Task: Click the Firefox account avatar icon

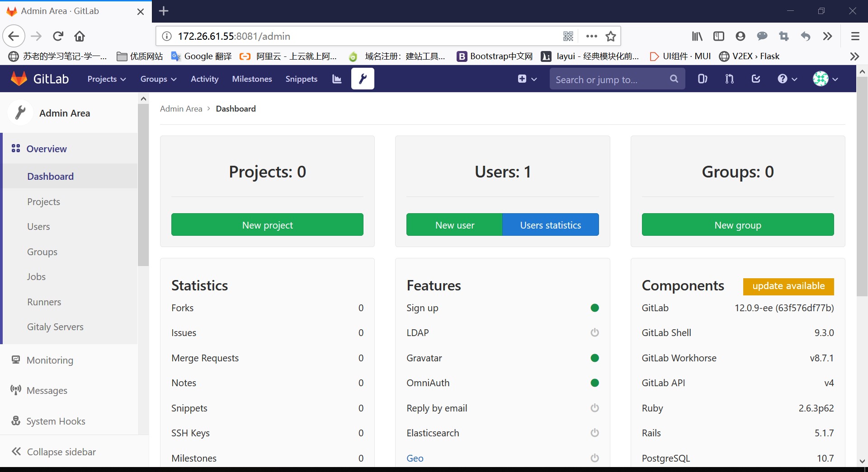Action: 741,36
